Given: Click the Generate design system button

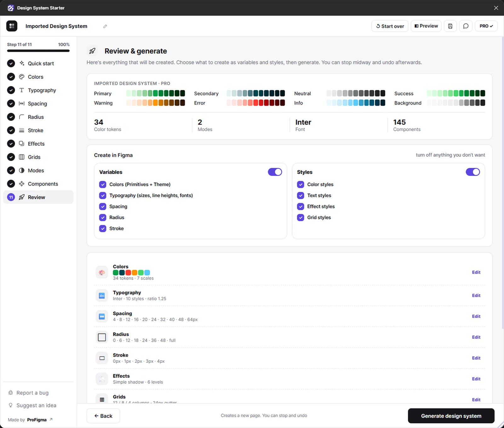Looking at the screenshot, I should coord(451,416).
